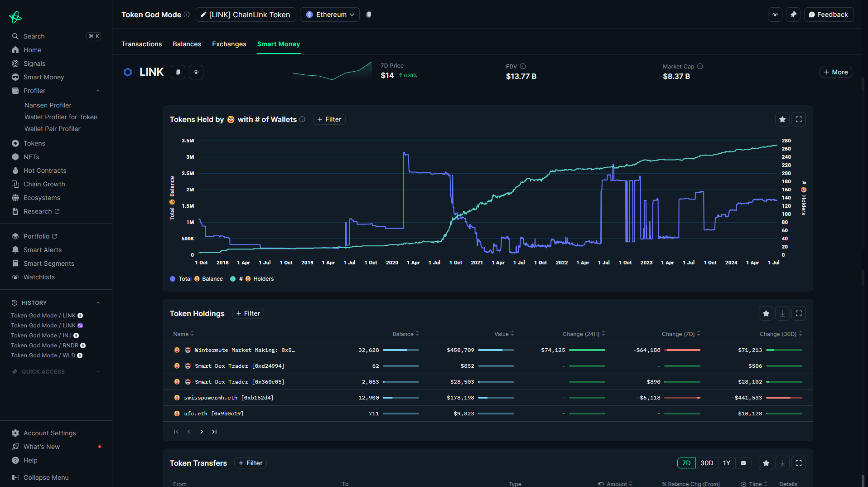Viewport: 868px width, 487px height.
Task: Add a filter to Tokens Held chart
Action: coord(329,119)
